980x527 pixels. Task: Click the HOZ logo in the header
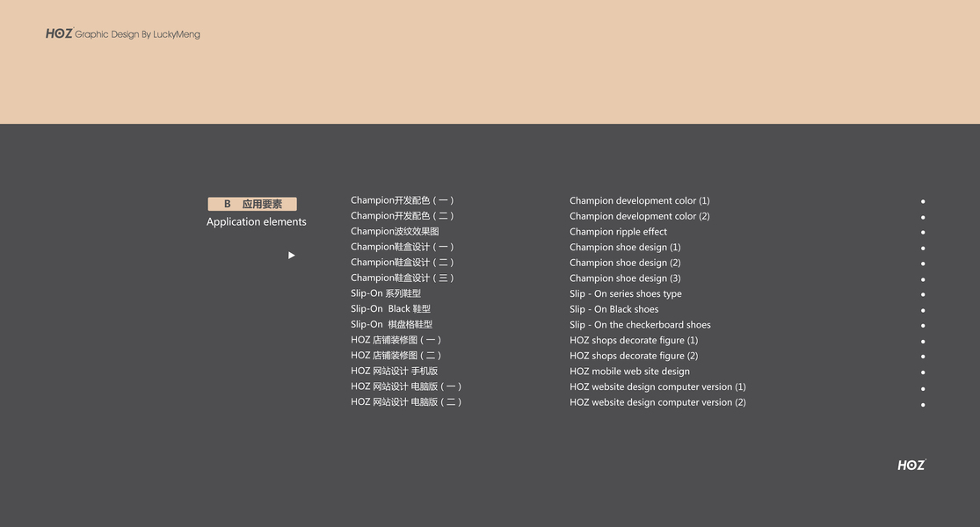(60, 33)
